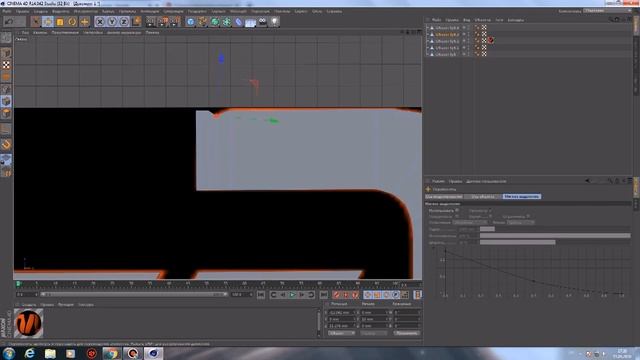Switch to Points mode
Screen dimensions: 640x360
click(x=6, y=89)
